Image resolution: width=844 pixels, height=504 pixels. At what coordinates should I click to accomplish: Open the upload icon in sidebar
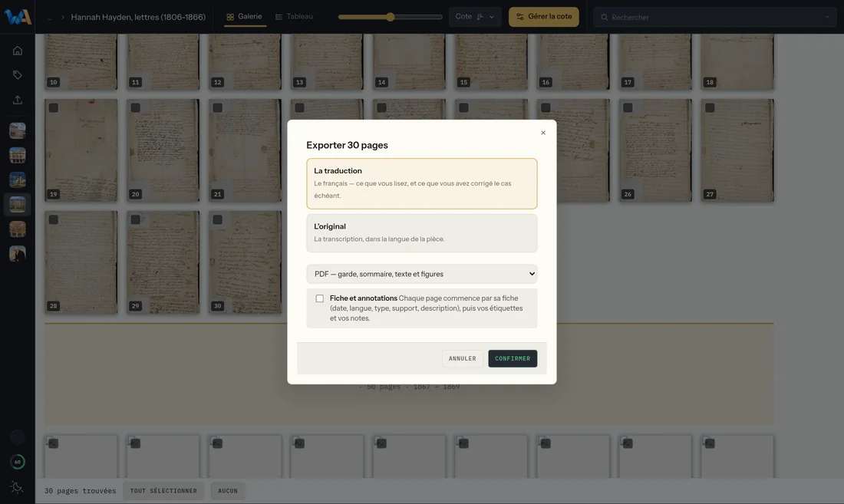(17, 100)
